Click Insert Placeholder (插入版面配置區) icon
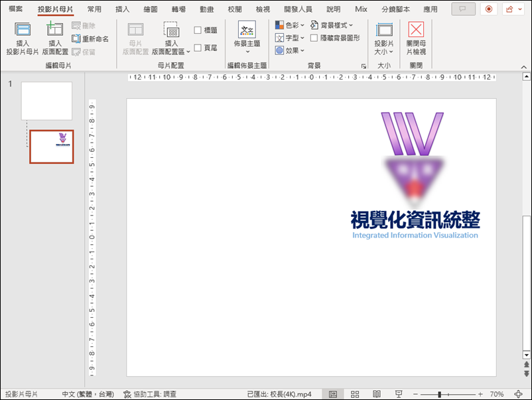Screen dimensions: 532x400 (x=171, y=38)
